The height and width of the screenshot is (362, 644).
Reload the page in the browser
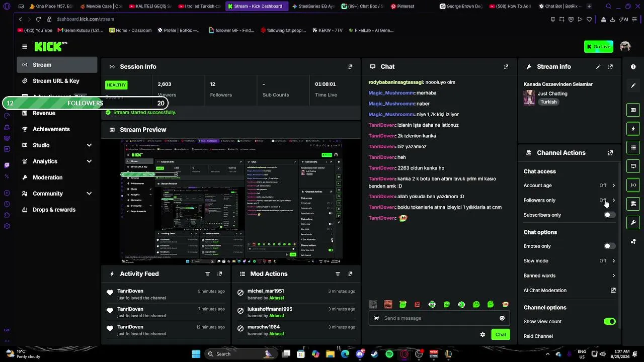[38, 19]
